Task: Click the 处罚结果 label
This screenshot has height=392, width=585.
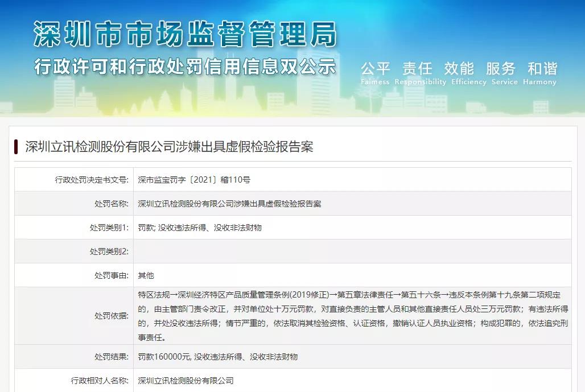Action: click(112, 357)
